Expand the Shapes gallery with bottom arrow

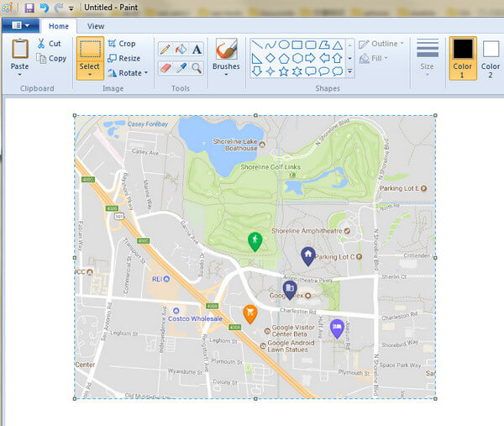[x=350, y=71]
